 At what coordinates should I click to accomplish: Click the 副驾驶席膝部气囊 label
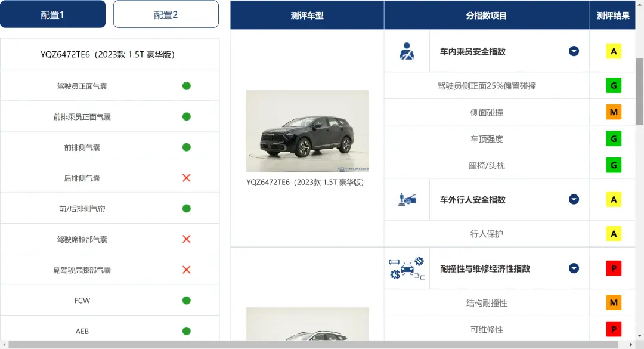tap(82, 270)
